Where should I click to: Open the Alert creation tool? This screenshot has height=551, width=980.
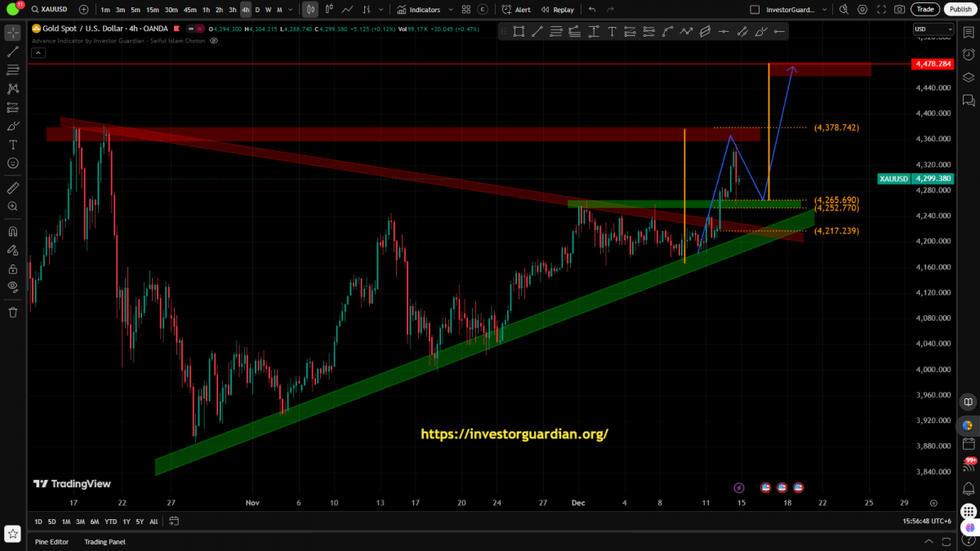click(x=516, y=10)
